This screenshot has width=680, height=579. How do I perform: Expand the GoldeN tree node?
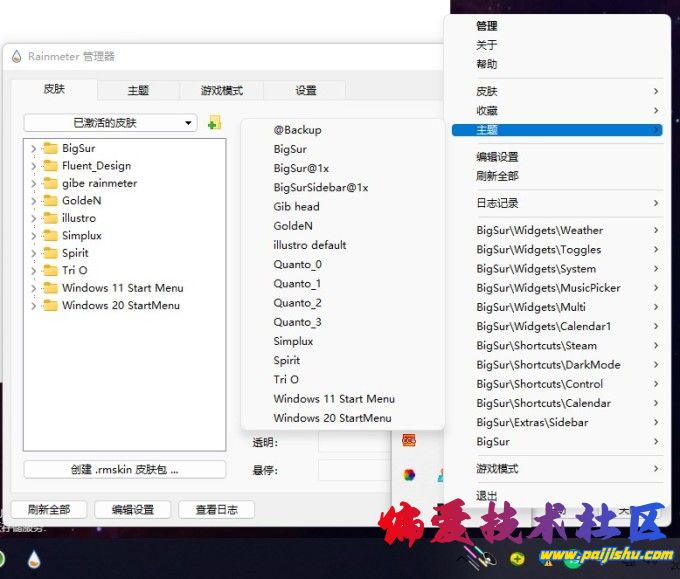pyautogui.click(x=33, y=201)
